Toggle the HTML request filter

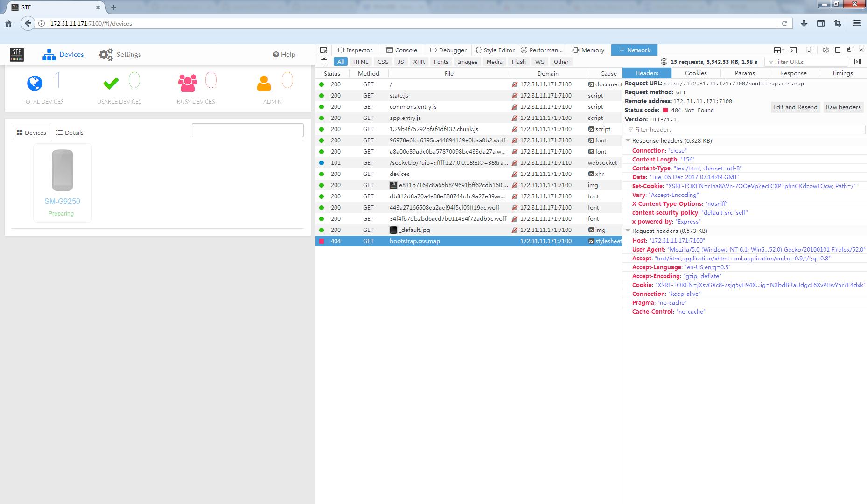click(x=361, y=62)
